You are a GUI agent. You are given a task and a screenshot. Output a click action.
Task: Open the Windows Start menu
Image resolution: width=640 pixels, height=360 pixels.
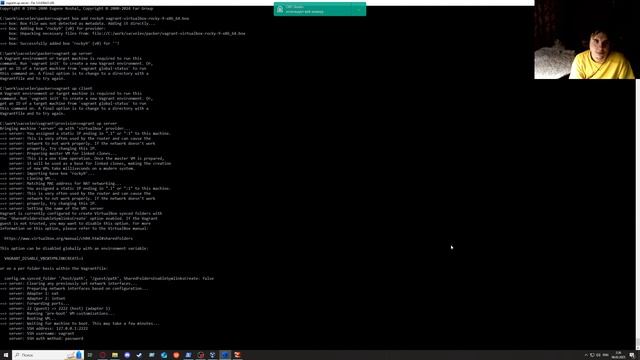[6, 355]
